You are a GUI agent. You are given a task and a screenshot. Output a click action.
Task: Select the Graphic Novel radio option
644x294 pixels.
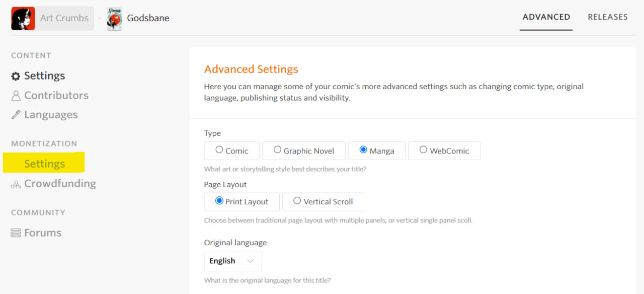(x=277, y=150)
